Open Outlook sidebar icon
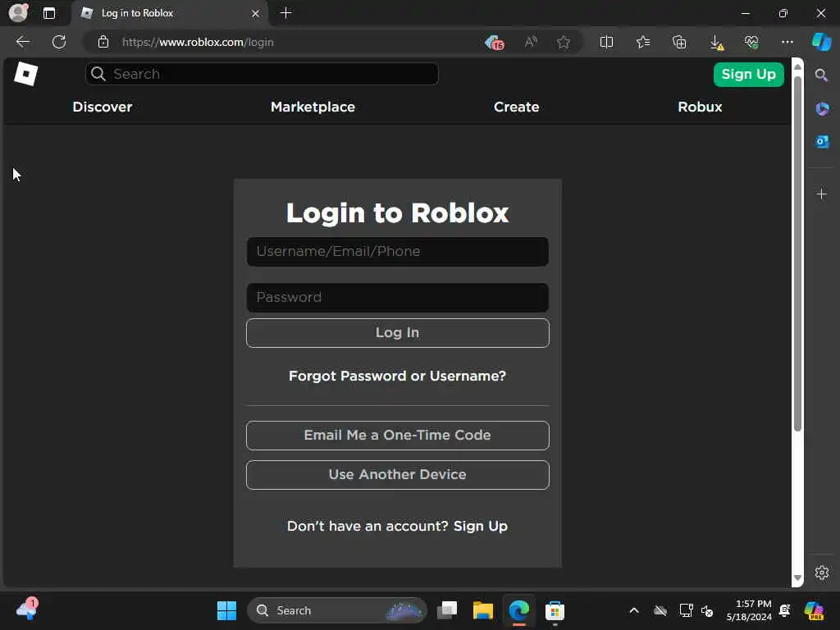 point(822,141)
